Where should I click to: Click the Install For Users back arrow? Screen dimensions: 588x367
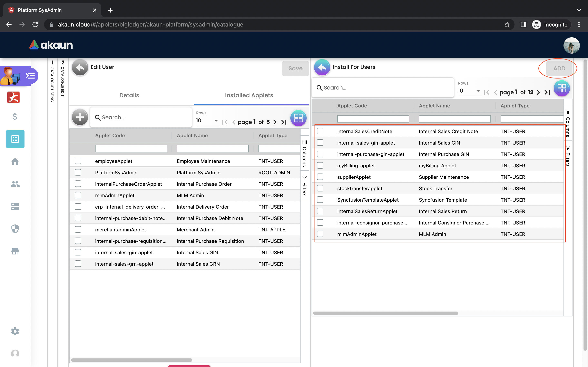(x=322, y=67)
